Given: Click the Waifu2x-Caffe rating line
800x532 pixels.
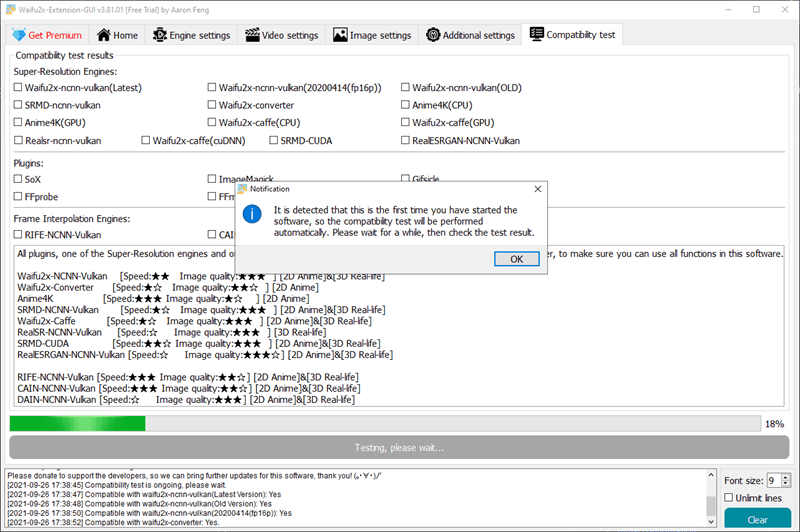Looking at the screenshot, I should point(194,321).
